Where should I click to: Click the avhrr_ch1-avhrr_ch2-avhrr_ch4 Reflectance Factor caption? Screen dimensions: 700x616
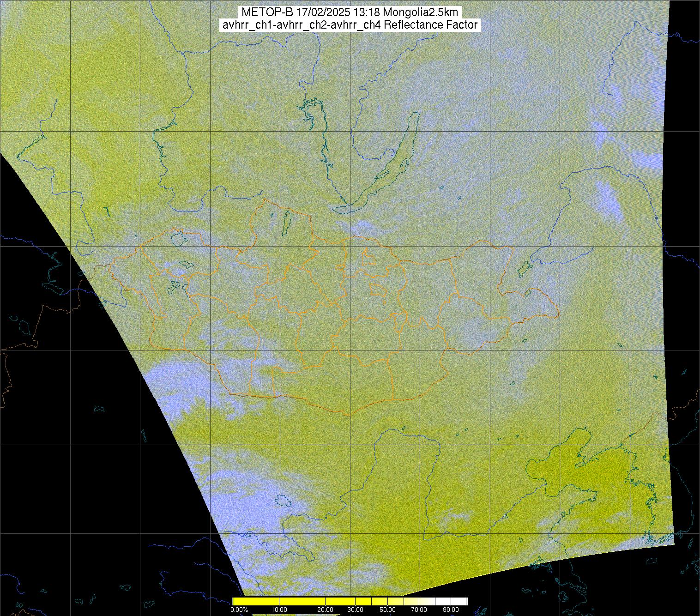point(350,25)
